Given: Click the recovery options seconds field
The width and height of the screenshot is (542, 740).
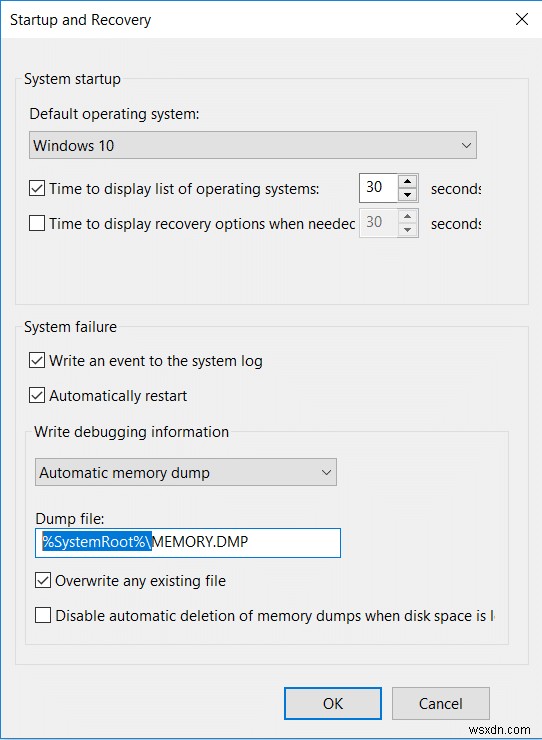Looking at the screenshot, I should coord(379,222).
